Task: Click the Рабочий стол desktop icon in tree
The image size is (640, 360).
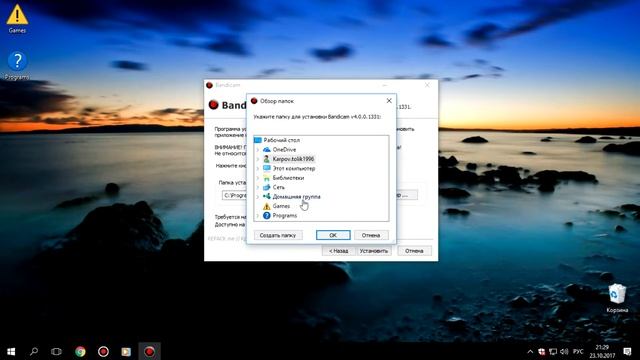Action: (x=258, y=140)
